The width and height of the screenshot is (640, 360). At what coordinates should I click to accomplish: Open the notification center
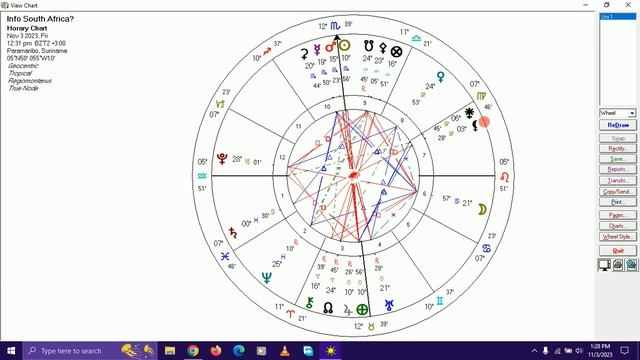624,351
